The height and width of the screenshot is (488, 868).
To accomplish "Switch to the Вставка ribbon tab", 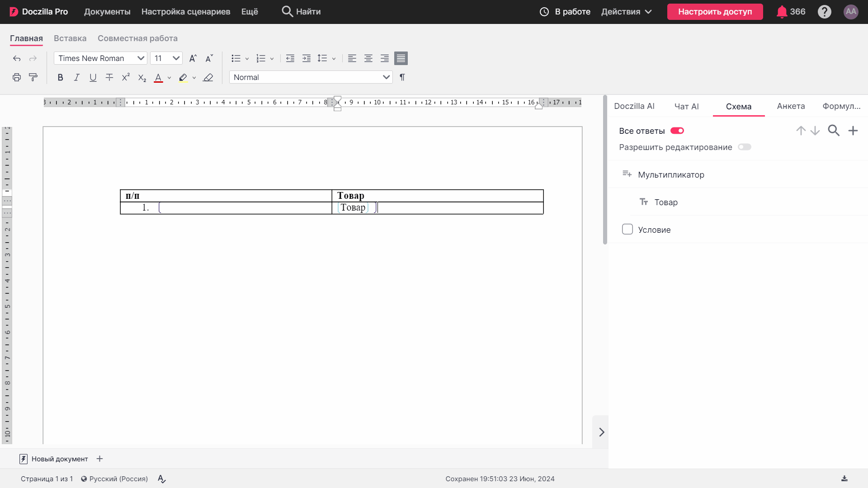I will 70,38.
